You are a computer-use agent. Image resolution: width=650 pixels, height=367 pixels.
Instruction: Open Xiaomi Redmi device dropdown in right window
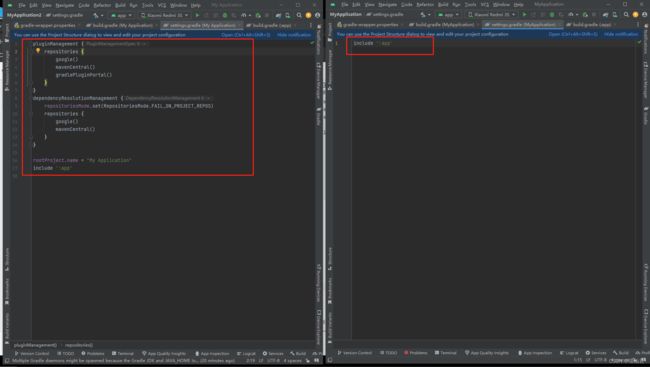[492, 15]
